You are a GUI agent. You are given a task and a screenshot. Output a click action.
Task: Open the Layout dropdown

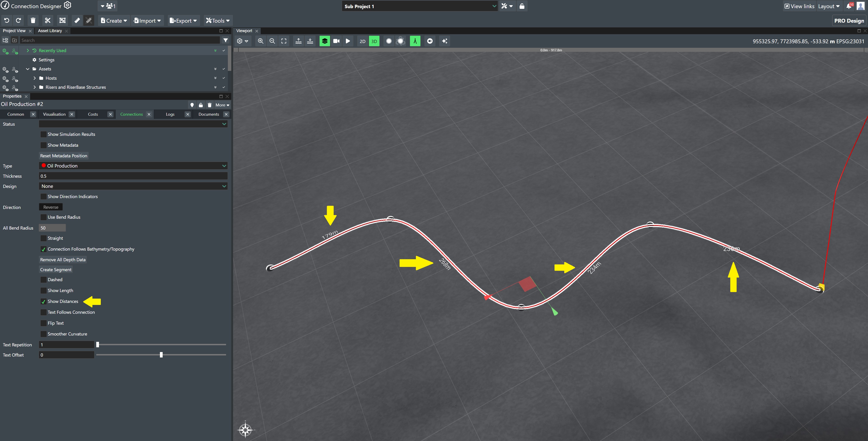pyautogui.click(x=829, y=6)
